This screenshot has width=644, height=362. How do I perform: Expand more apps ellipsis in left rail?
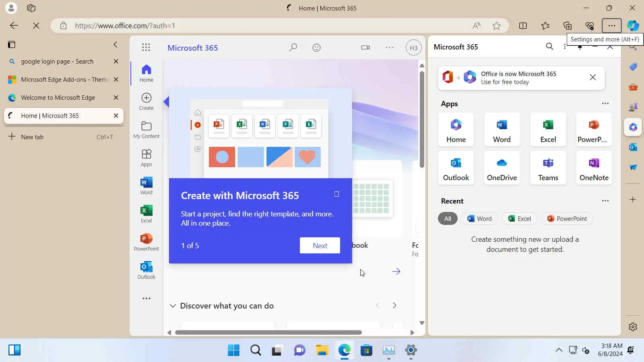tap(147, 298)
